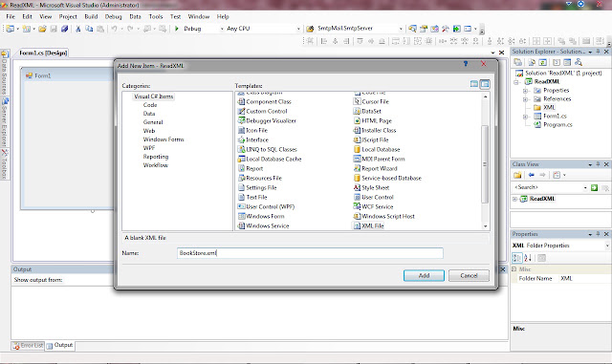Viewport: 612px width, 364px height.
Task: Switch templates to large icons view
Action: click(x=474, y=84)
